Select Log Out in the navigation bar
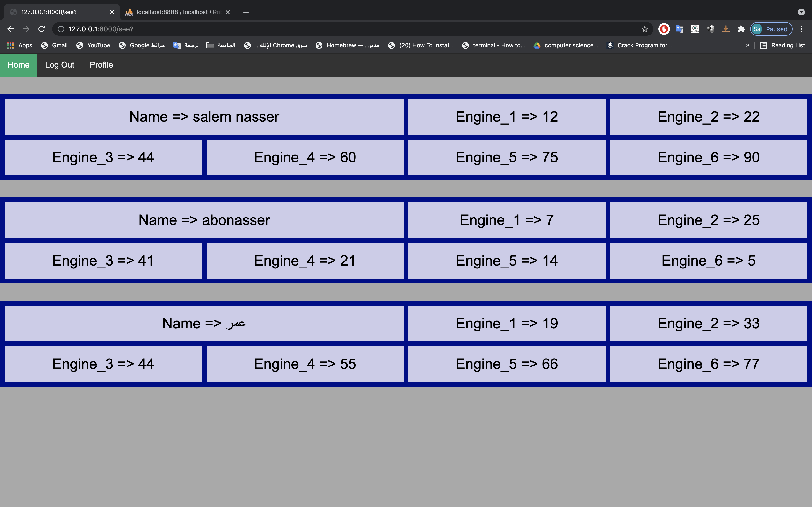This screenshot has width=812, height=507. 60,65
